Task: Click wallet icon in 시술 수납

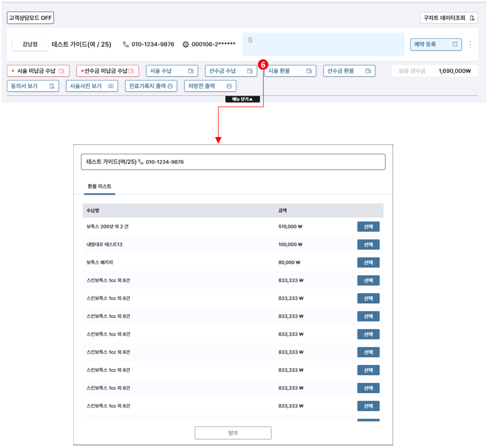Action: point(191,71)
